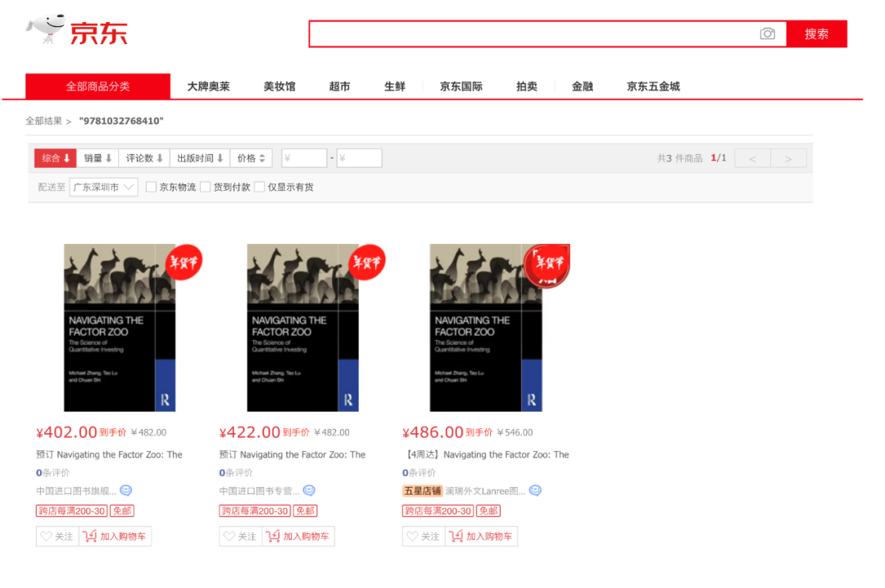Open 超市 nav tab
This screenshot has width=885, height=588.
click(x=339, y=86)
